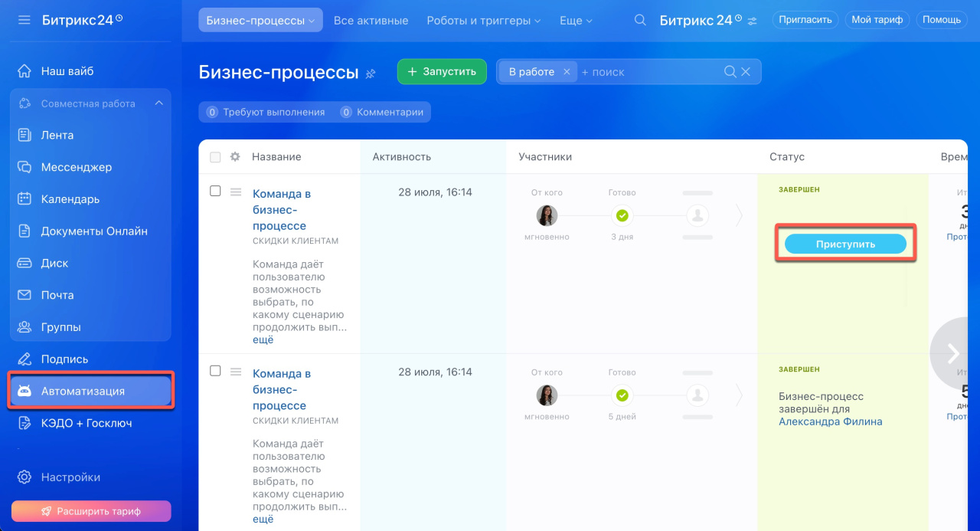Select all rows with header checkbox
The image size is (980, 531).
[x=215, y=157]
